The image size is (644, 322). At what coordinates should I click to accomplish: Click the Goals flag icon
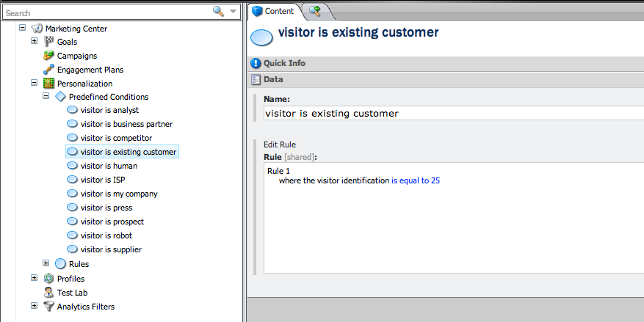pyautogui.click(x=49, y=41)
